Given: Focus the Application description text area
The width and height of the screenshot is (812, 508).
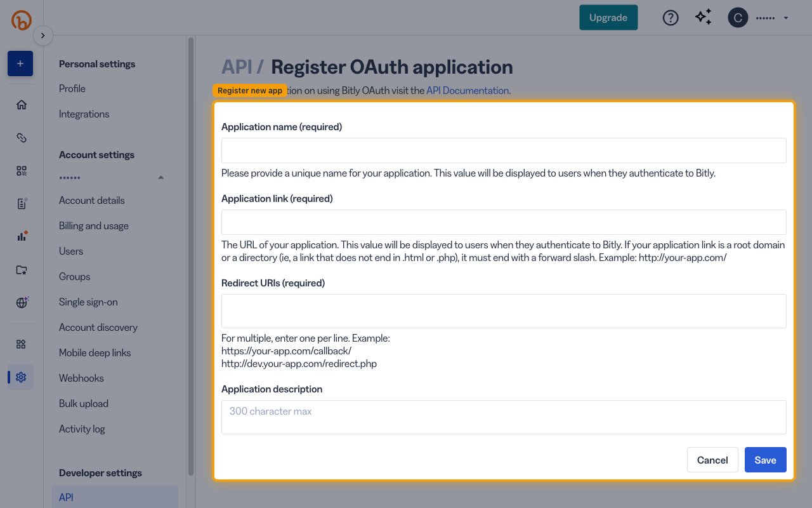Looking at the screenshot, I should point(504,417).
